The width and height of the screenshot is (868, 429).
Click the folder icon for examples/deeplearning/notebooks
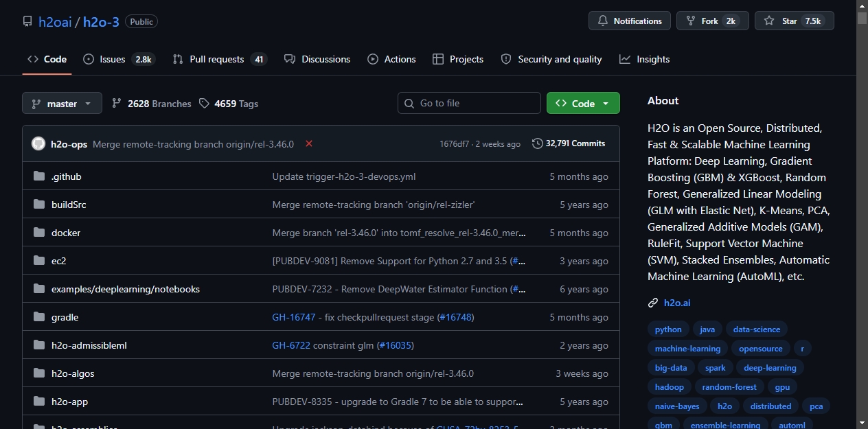38,289
